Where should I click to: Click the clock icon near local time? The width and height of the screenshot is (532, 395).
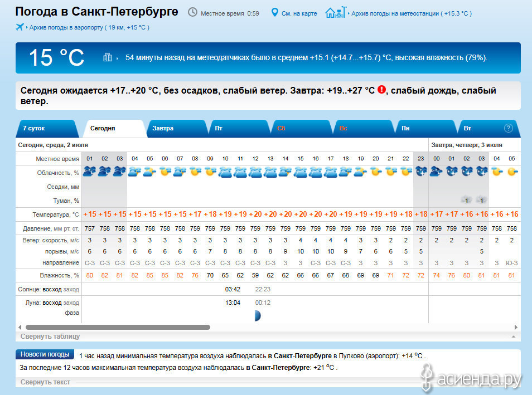tap(193, 13)
